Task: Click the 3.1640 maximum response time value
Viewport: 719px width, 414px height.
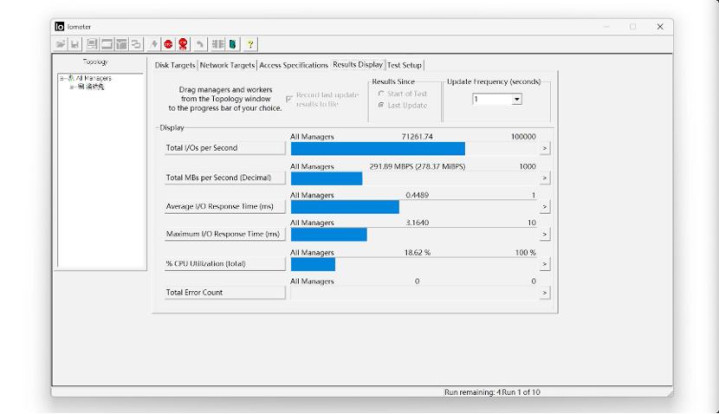Action: pyautogui.click(x=417, y=223)
